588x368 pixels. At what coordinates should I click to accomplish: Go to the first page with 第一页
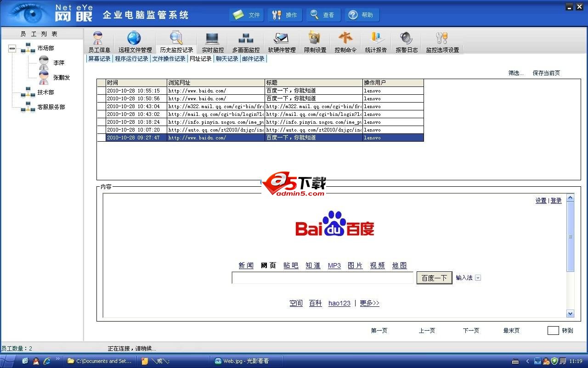point(379,331)
